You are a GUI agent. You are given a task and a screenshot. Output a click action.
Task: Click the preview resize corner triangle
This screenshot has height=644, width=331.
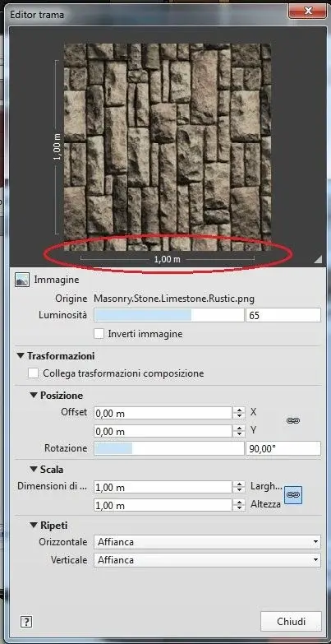coord(318,258)
